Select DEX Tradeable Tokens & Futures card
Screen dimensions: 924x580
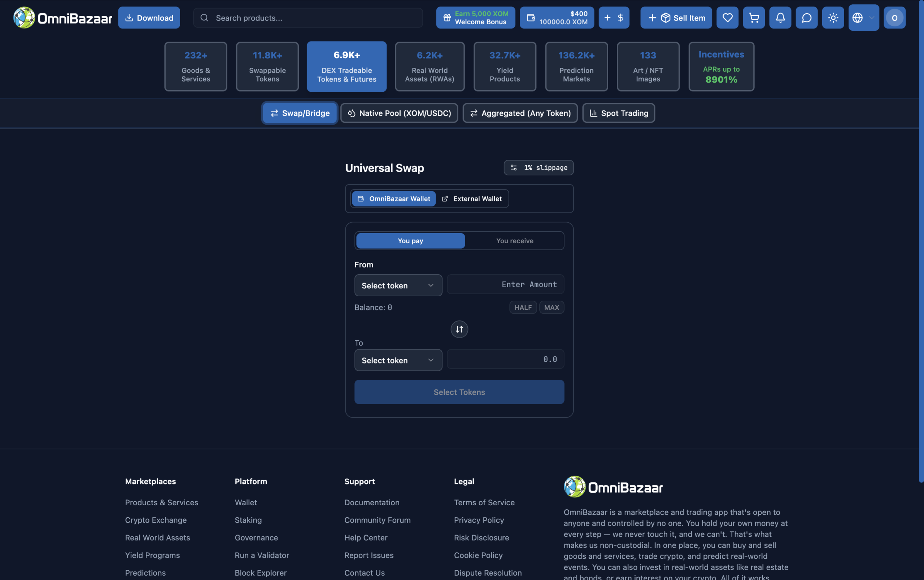(x=347, y=66)
